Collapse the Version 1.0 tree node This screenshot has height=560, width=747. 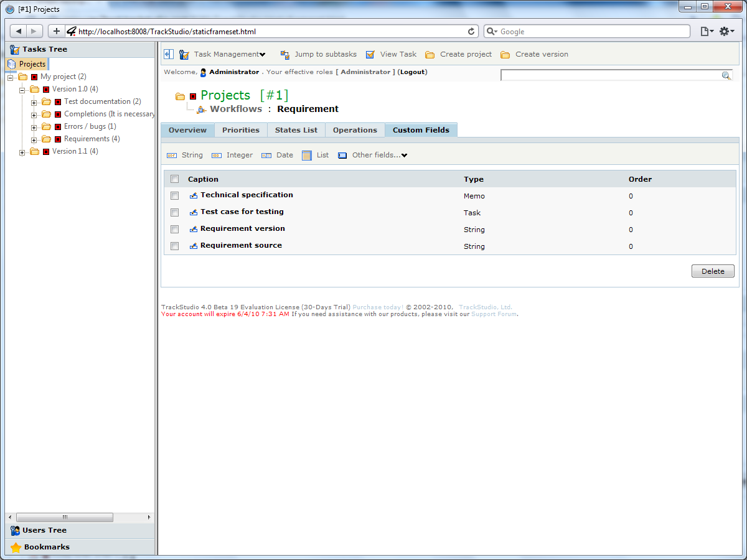22,90
